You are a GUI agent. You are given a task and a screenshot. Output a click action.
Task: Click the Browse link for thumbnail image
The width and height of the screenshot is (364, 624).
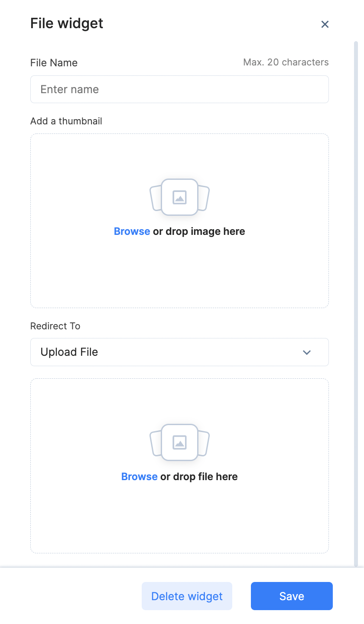click(x=132, y=231)
